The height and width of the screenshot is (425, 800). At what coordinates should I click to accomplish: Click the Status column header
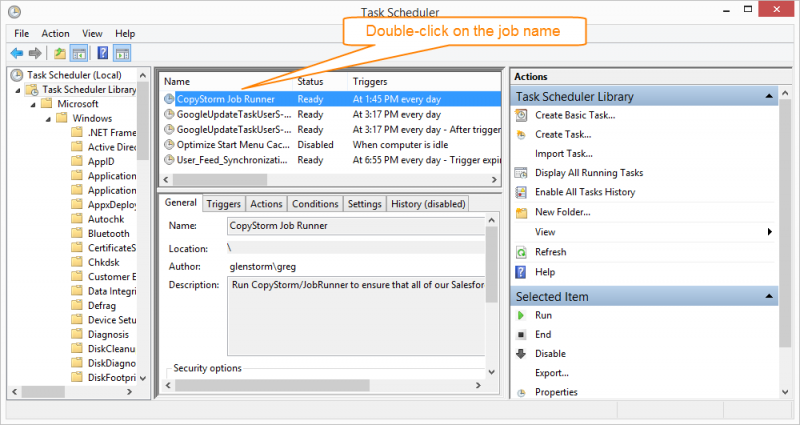tap(320, 82)
